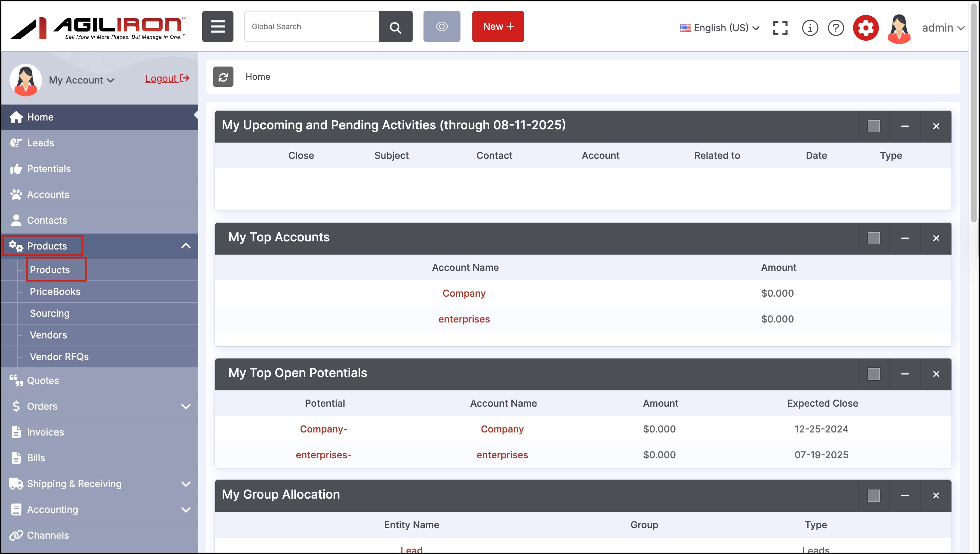
Task: Close the My Top Open Potentials widget
Action: click(936, 374)
